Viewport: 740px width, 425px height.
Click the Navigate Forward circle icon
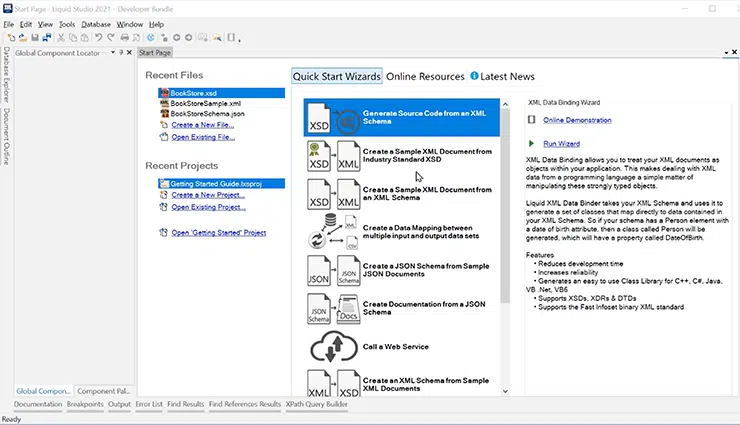coord(188,38)
